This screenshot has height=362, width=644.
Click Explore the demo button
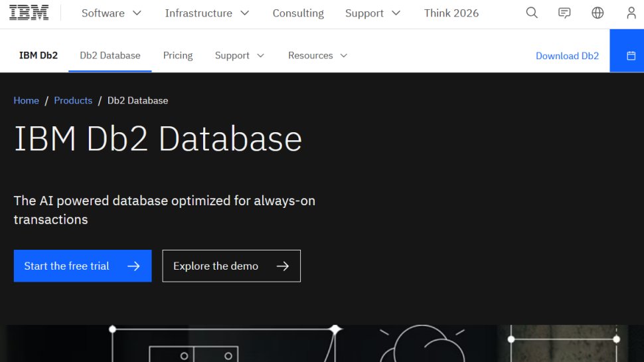(231, 266)
